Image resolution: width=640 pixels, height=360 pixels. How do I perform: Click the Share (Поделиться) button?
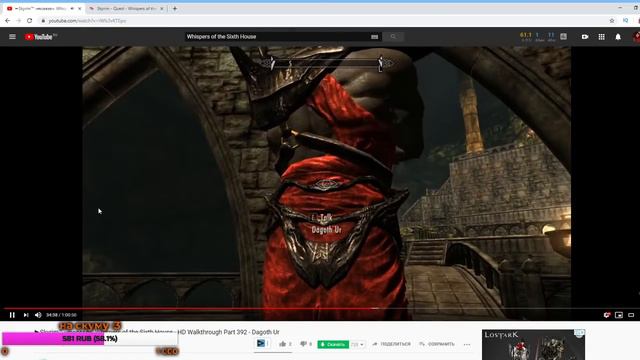point(391,344)
